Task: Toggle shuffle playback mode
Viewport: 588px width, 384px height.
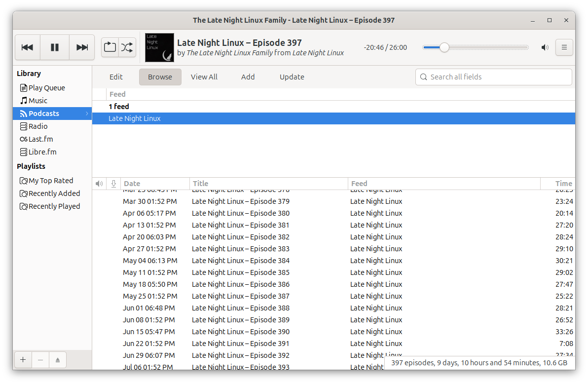Action: (127, 47)
